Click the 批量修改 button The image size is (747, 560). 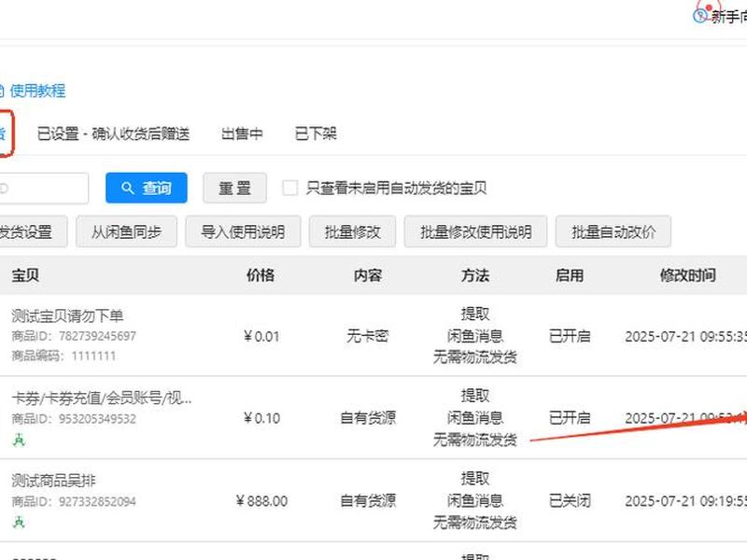point(353,231)
